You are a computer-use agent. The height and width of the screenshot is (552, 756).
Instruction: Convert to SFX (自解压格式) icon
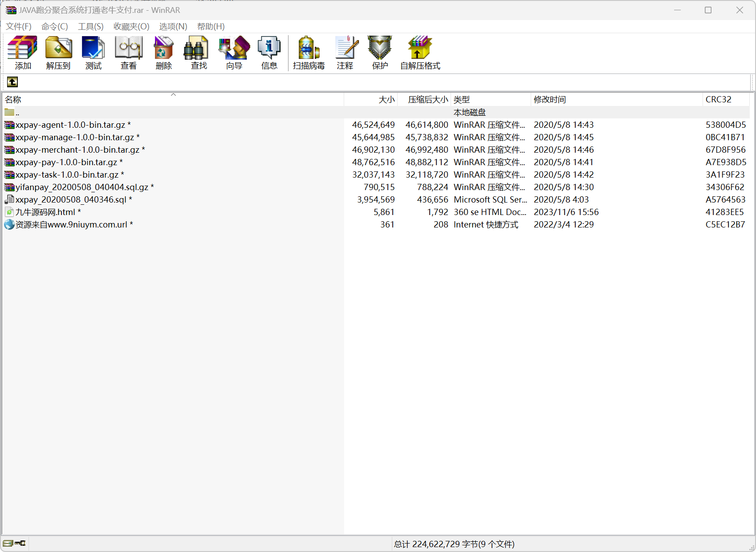pyautogui.click(x=420, y=53)
